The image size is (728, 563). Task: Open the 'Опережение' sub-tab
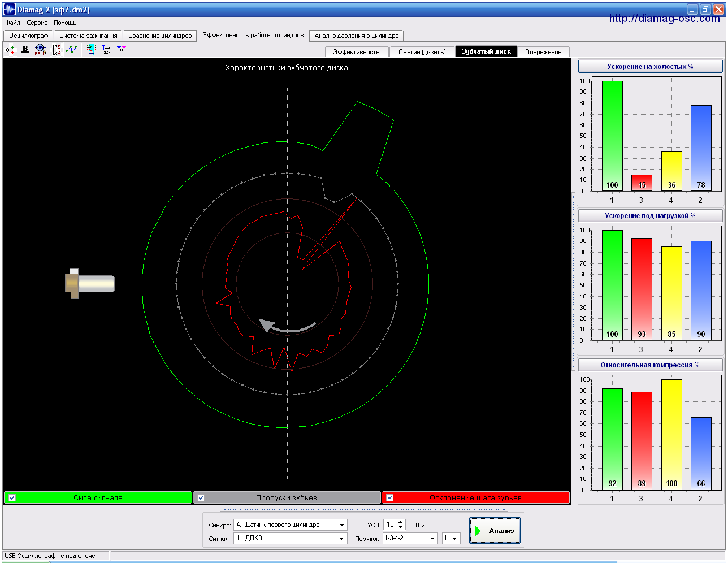pos(543,52)
